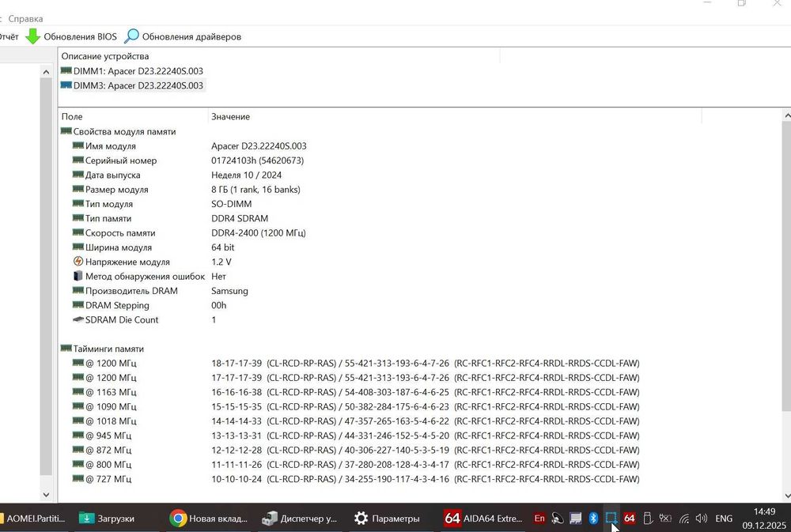Viewport: 791px width, 532px height.
Task: Click the Описание устройства column header
Action: pos(105,56)
